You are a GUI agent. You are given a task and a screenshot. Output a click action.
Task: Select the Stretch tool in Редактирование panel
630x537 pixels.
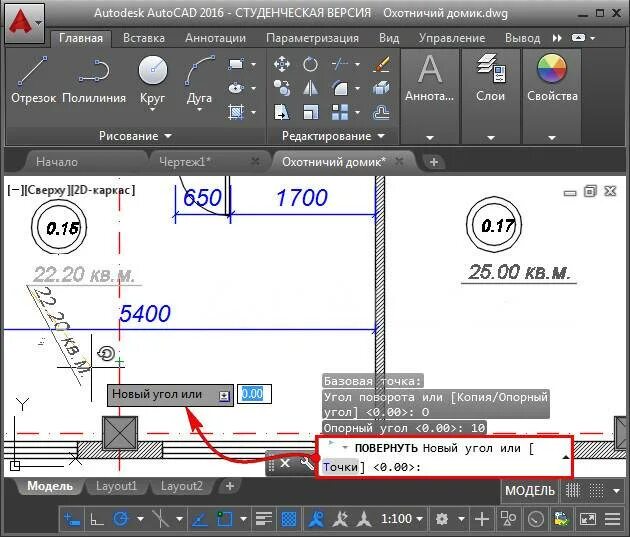[282, 112]
